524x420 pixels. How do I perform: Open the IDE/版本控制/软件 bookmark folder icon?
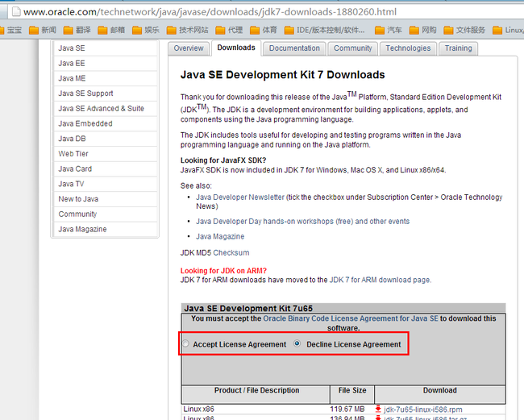(289, 31)
